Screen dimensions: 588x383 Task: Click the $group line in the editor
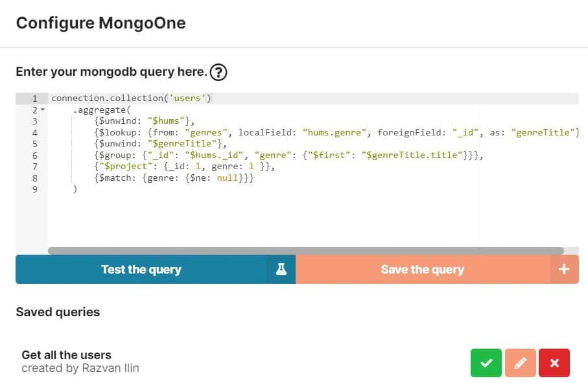[288, 155]
